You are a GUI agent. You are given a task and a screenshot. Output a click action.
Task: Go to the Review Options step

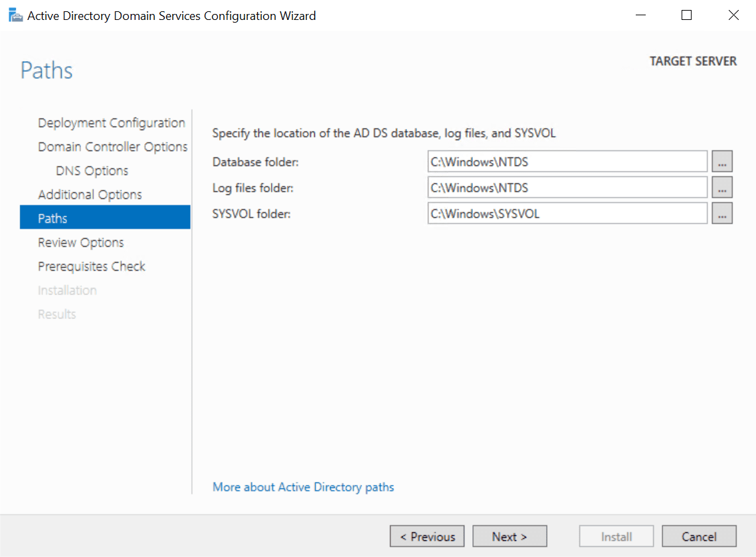80,242
